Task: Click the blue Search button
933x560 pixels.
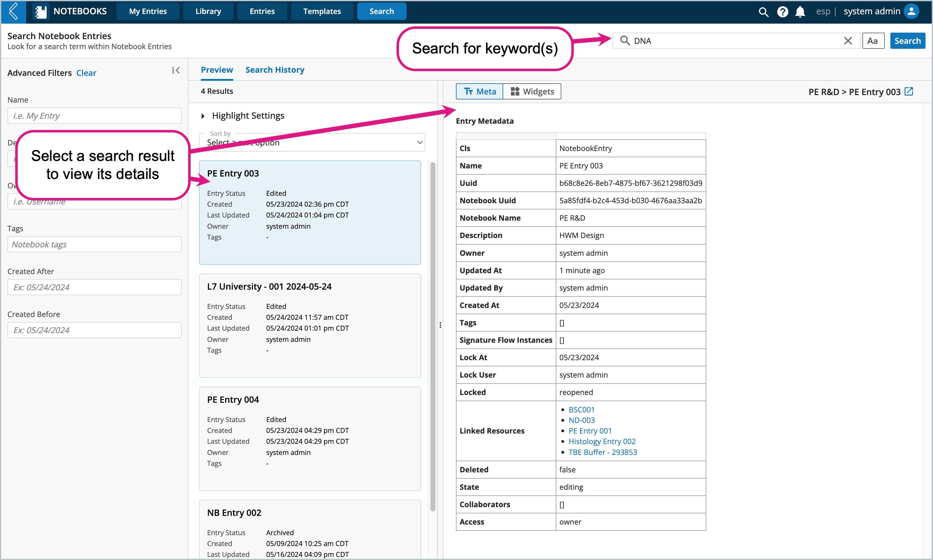Action: 907,41
